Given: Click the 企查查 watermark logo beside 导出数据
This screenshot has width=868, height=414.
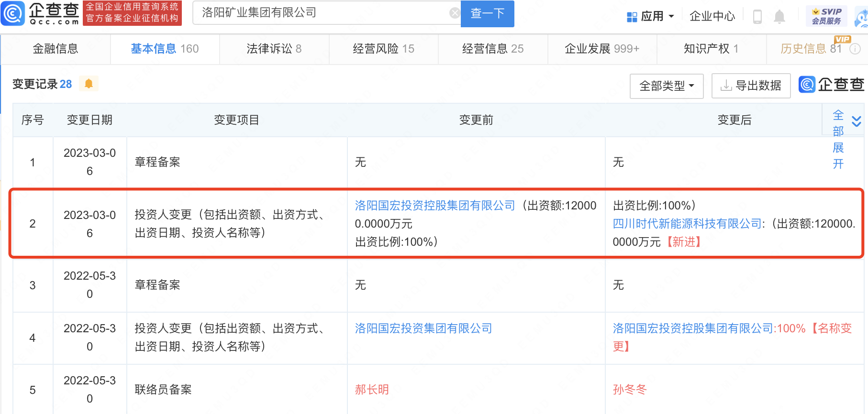Looking at the screenshot, I should (x=832, y=85).
